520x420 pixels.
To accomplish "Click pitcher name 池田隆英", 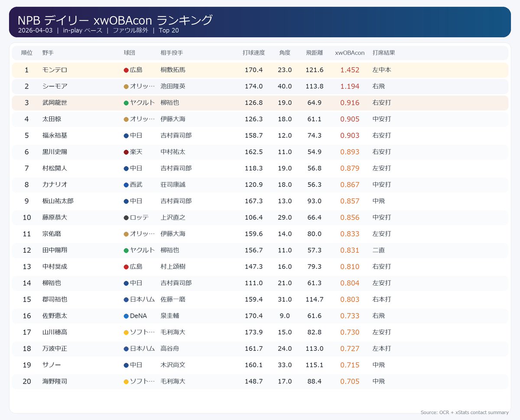I will (x=173, y=86).
